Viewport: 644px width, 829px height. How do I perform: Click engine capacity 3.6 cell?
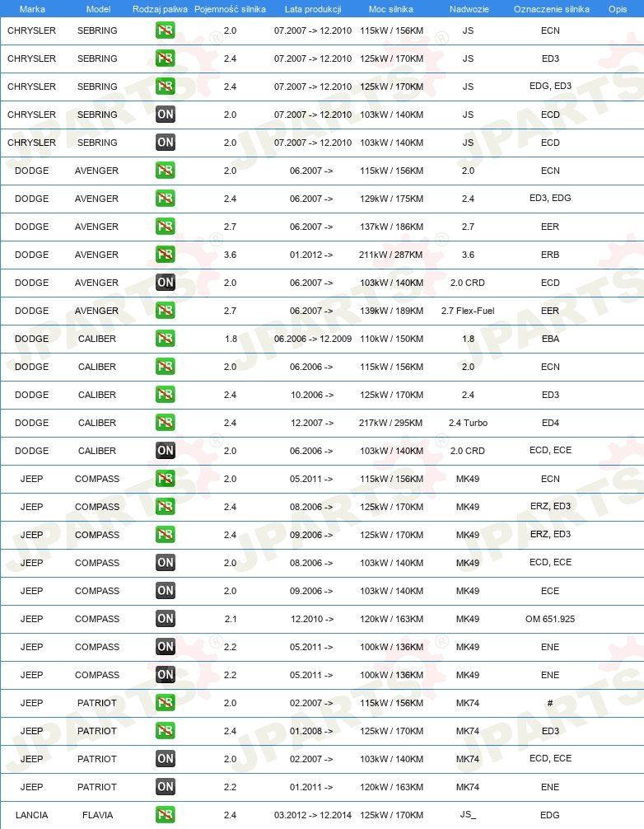tap(230, 255)
